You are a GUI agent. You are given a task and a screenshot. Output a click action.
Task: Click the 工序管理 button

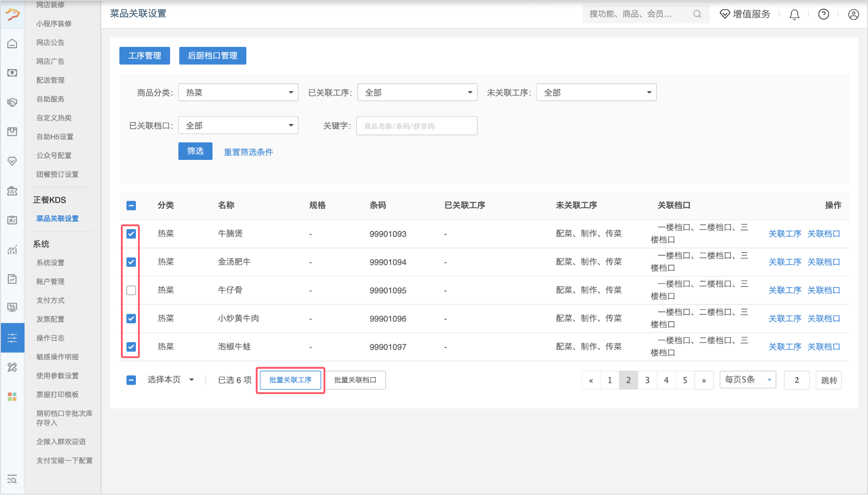[145, 56]
